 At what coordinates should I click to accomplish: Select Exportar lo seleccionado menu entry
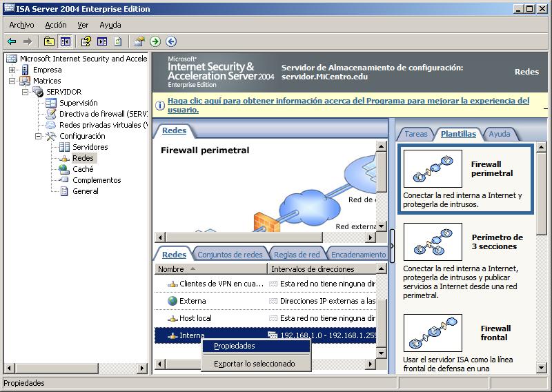tap(254, 364)
